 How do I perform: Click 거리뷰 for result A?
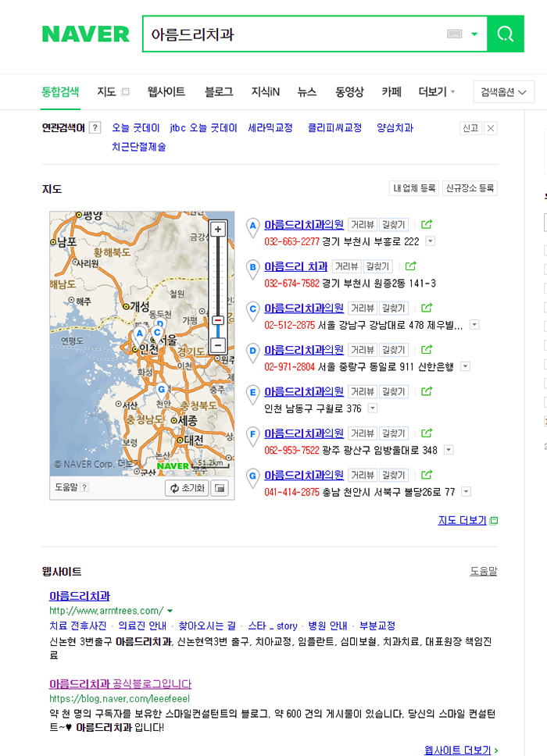(363, 225)
